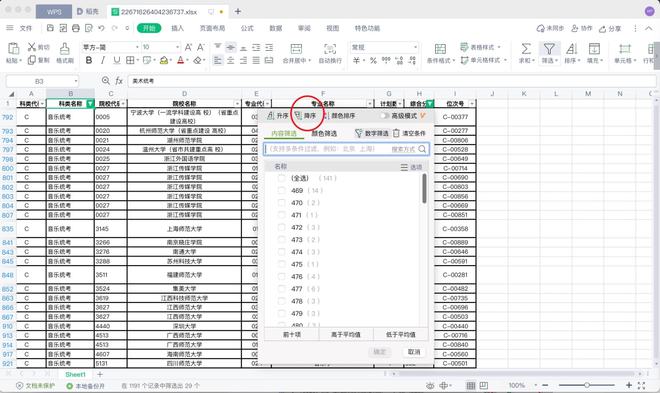Image resolution: width=660 pixels, height=393 pixels.
Task: Switch to the 插入 (Insert) ribbon tab
Action: click(x=177, y=28)
